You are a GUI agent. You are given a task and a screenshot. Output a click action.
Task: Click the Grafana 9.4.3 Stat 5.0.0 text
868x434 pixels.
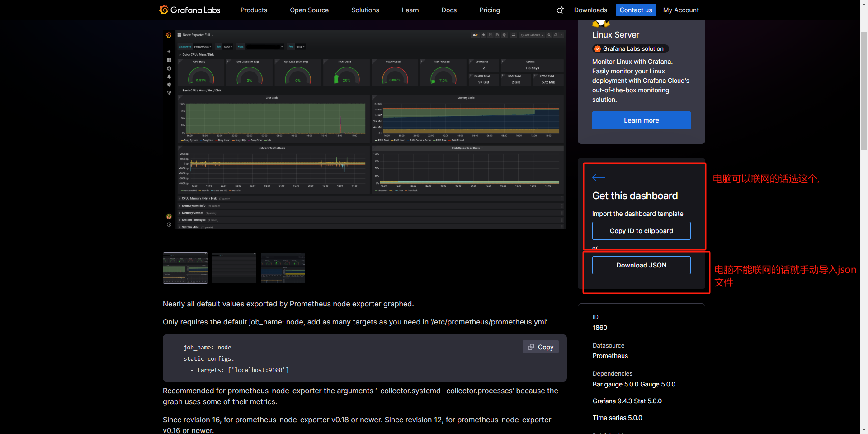point(627,401)
